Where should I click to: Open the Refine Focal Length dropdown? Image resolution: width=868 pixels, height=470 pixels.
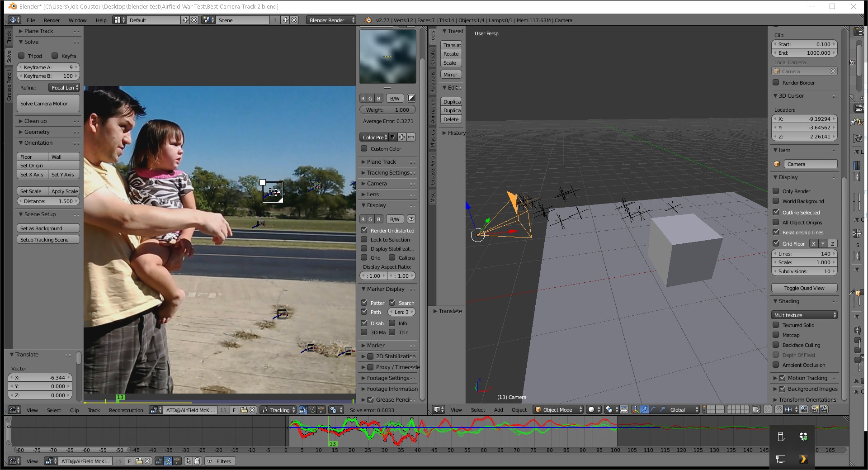tap(64, 87)
